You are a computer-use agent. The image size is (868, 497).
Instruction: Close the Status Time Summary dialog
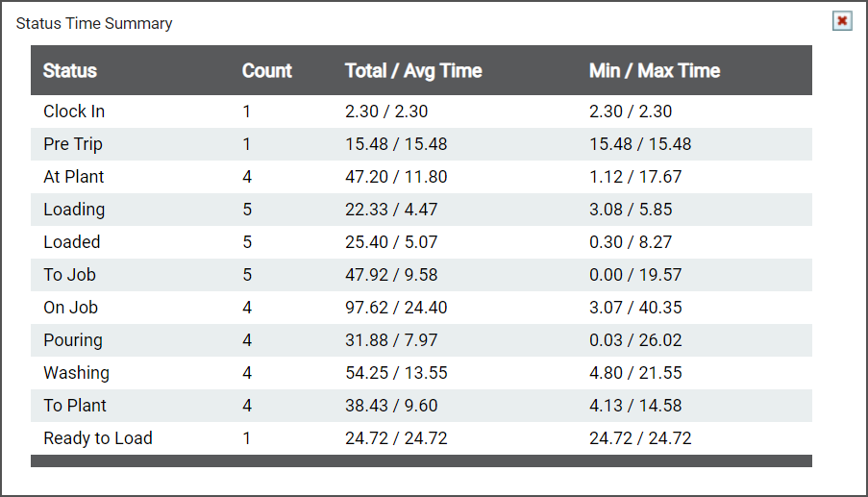coord(842,21)
